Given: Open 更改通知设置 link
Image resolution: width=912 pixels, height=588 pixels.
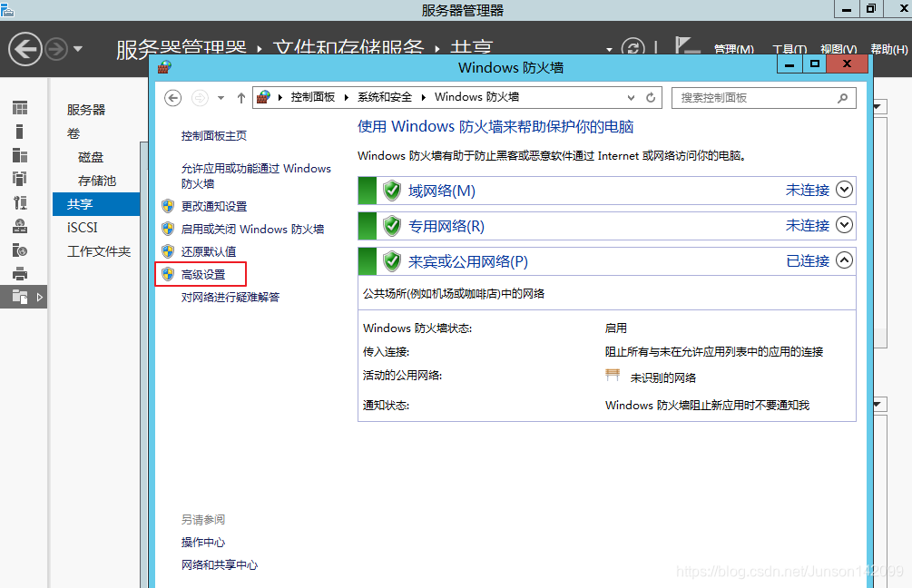Looking at the screenshot, I should (x=214, y=206).
